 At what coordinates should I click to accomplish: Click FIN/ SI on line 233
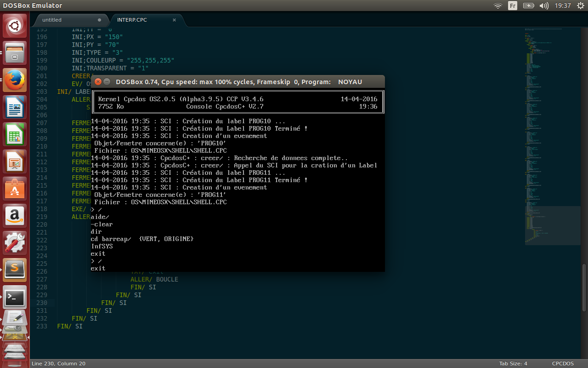click(70, 326)
